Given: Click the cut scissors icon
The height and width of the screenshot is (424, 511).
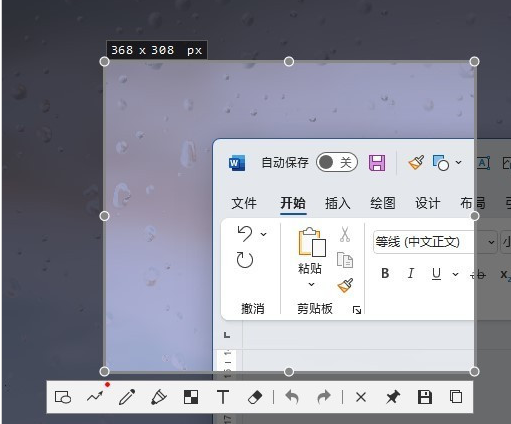Looking at the screenshot, I should 345,234.
